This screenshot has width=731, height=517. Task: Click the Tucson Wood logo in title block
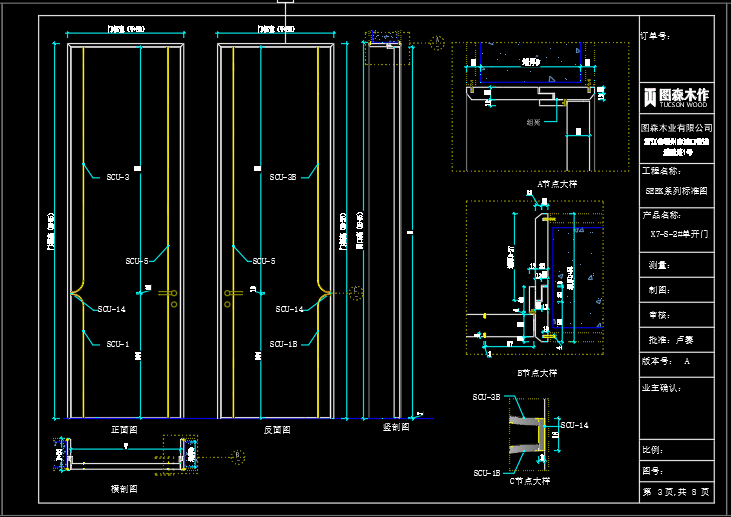click(x=676, y=97)
